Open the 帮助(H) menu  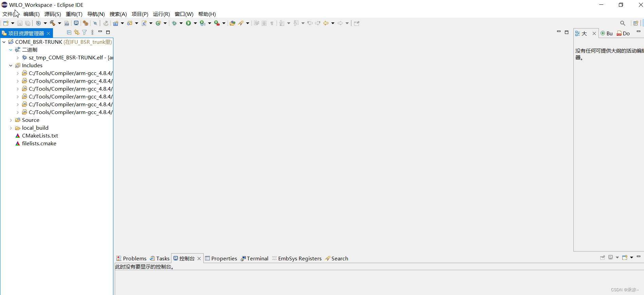(207, 14)
